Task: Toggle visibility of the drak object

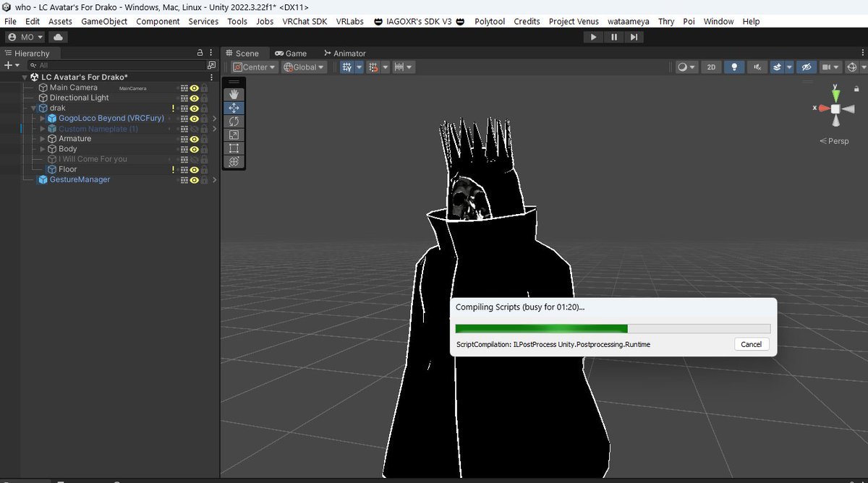Action: [195, 108]
